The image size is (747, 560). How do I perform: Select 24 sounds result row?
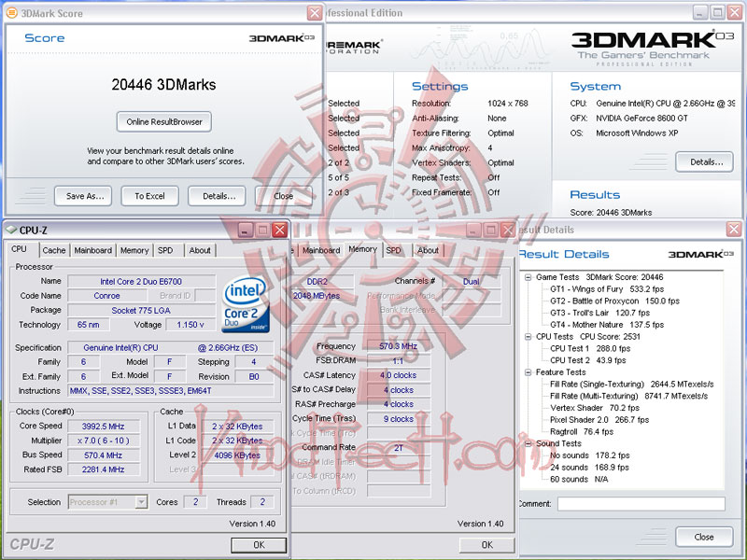(x=590, y=468)
